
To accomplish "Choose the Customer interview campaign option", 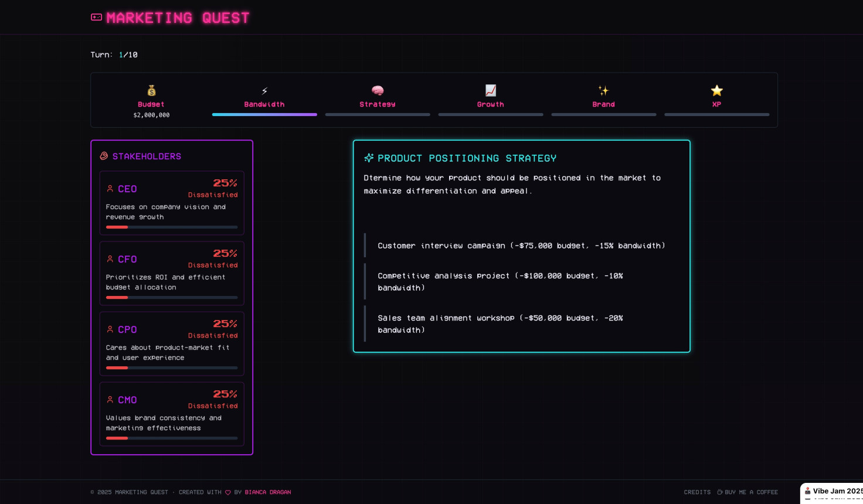I will (x=521, y=246).
